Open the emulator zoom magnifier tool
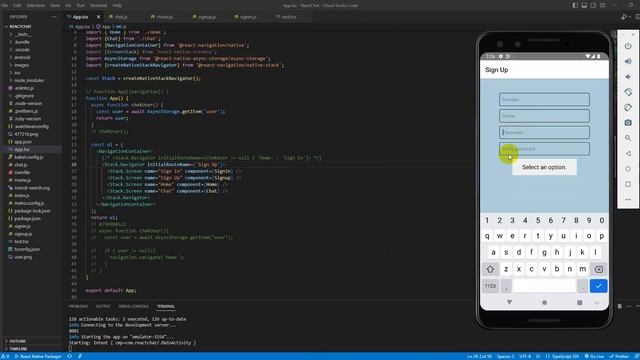Screen dimensions: 640x360 tap(628, 138)
